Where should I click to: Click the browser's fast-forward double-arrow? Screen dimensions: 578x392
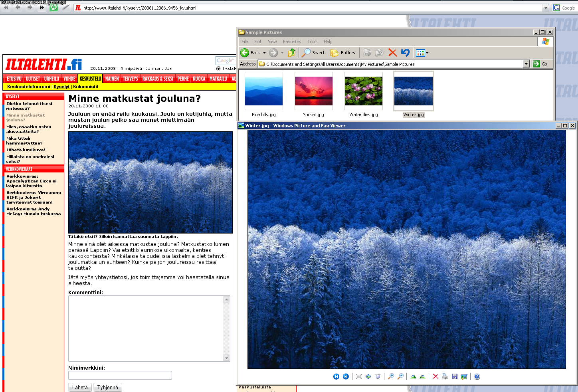point(42,8)
